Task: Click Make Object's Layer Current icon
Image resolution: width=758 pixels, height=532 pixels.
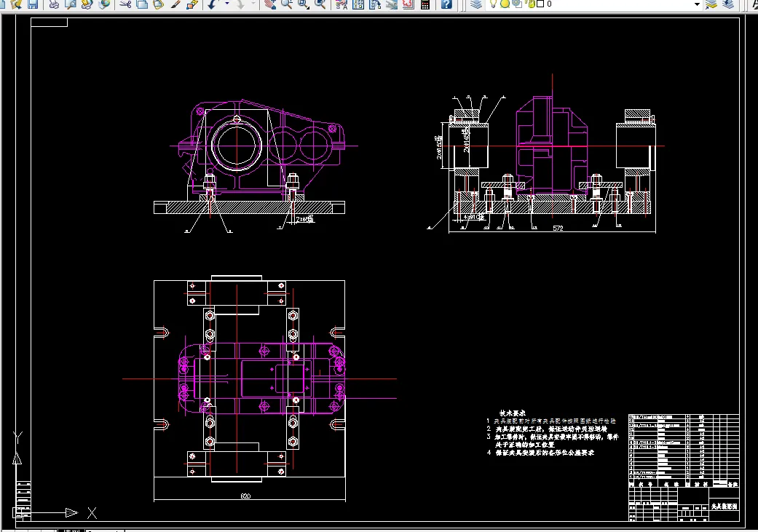Action: (711, 4)
